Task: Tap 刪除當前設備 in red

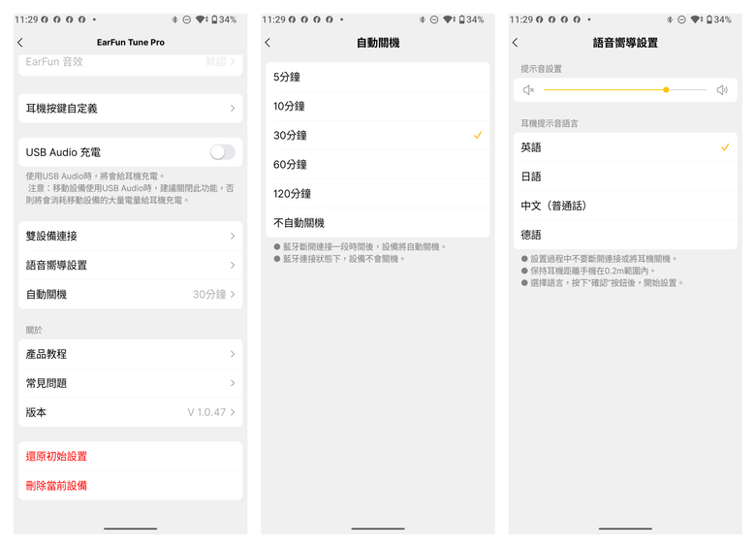Action: [x=130, y=485]
